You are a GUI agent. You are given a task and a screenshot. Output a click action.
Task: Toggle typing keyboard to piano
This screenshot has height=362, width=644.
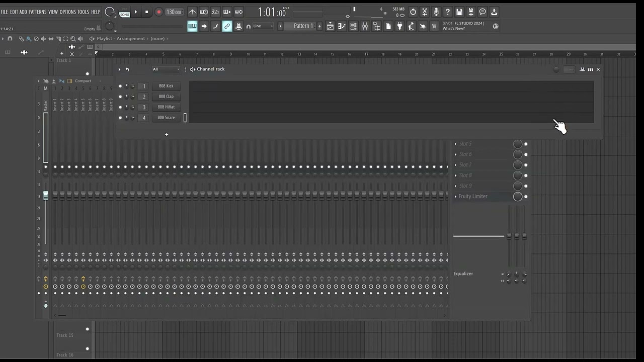point(192,26)
